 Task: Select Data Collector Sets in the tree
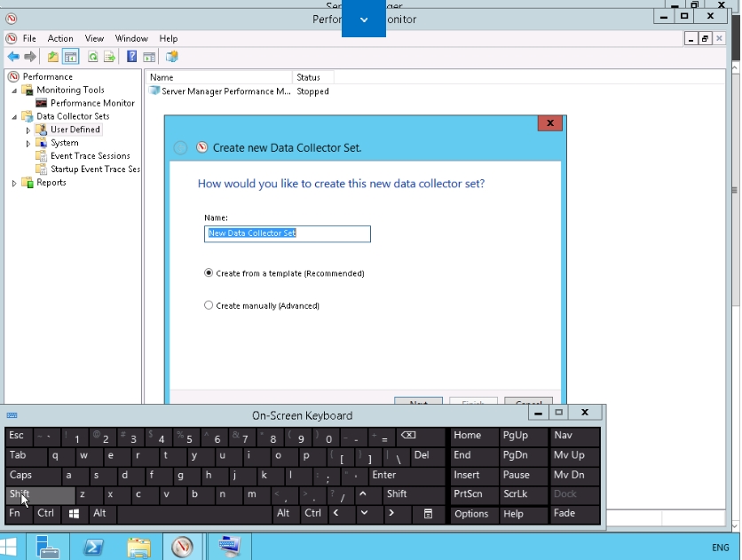(73, 116)
